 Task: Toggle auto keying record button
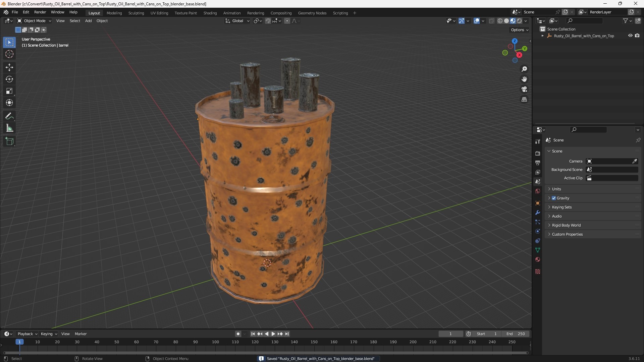tap(238, 334)
